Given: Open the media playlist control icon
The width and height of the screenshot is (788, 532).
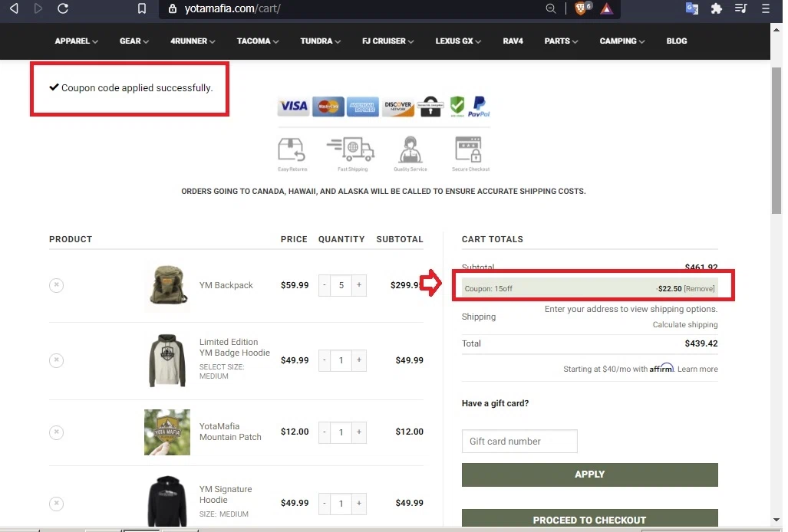Looking at the screenshot, I should [x=740, y=8].
